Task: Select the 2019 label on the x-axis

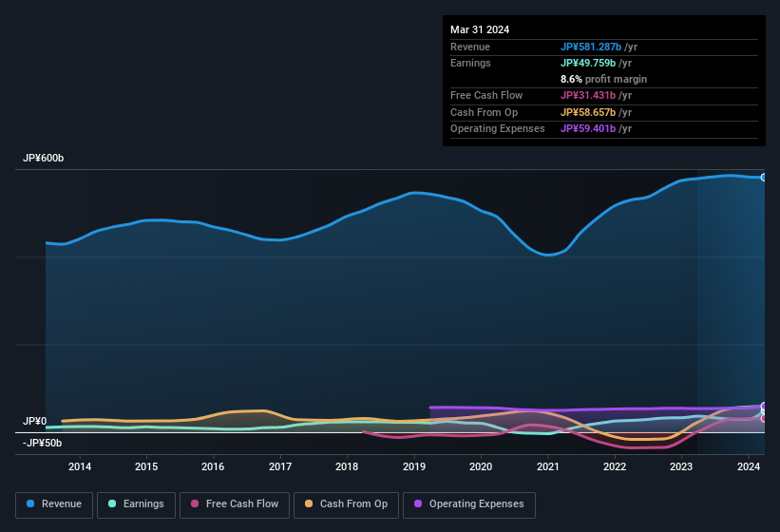Action: tap(414, 466)
